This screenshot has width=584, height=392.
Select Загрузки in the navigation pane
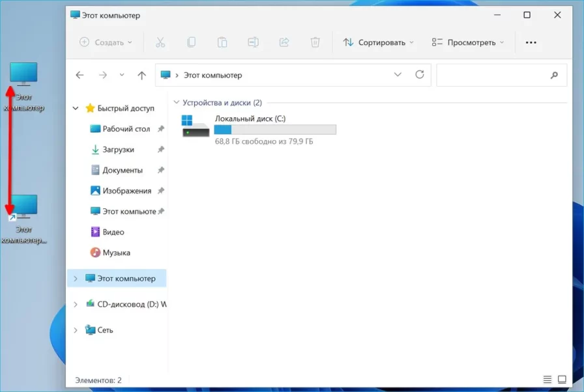[118, 150]
